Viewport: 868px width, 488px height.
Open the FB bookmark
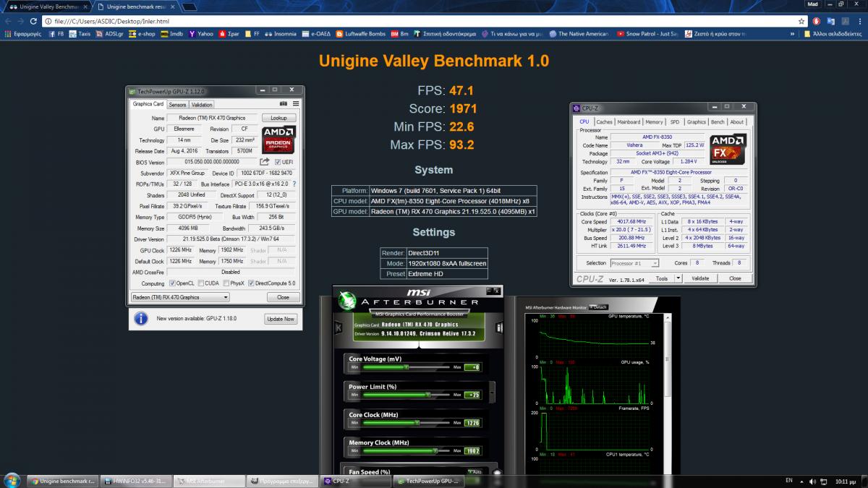pos(56,33)
